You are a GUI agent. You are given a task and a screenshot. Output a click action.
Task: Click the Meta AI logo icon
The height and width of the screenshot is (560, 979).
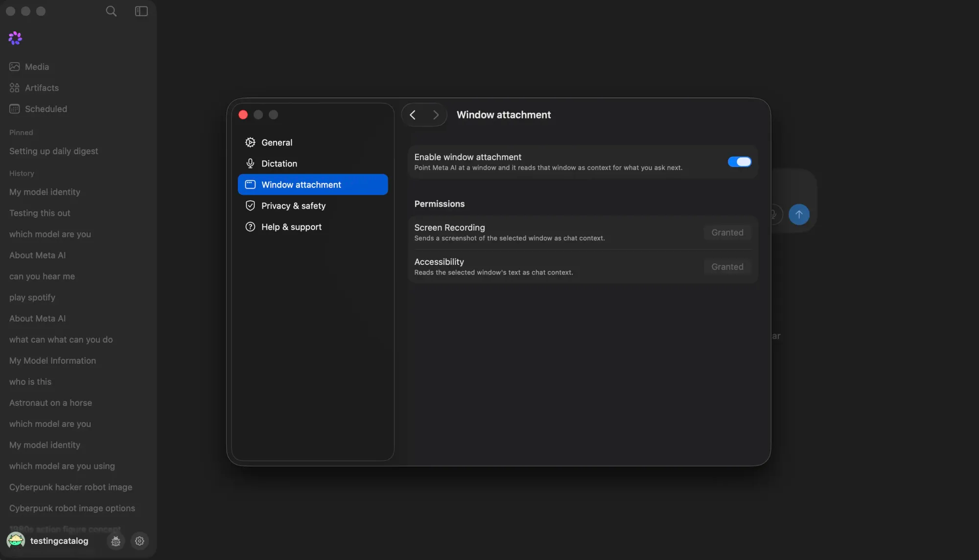pos(15,38)
